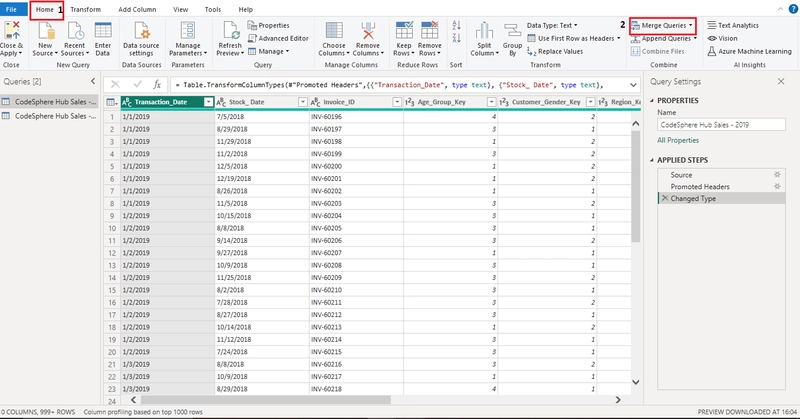Expand the formula bar with the chevron
This screenshot has width=800, height=419.
pyautogui.click(x=633, y=85)
